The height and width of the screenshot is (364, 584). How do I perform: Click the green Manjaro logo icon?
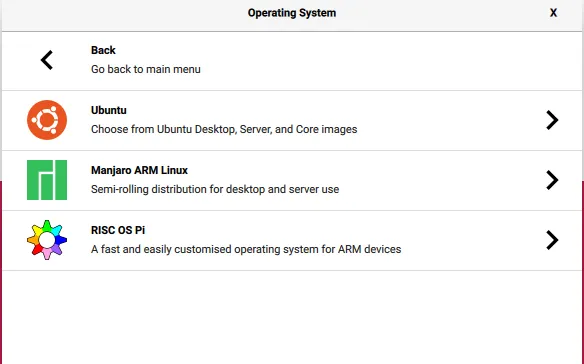(47, 180)
